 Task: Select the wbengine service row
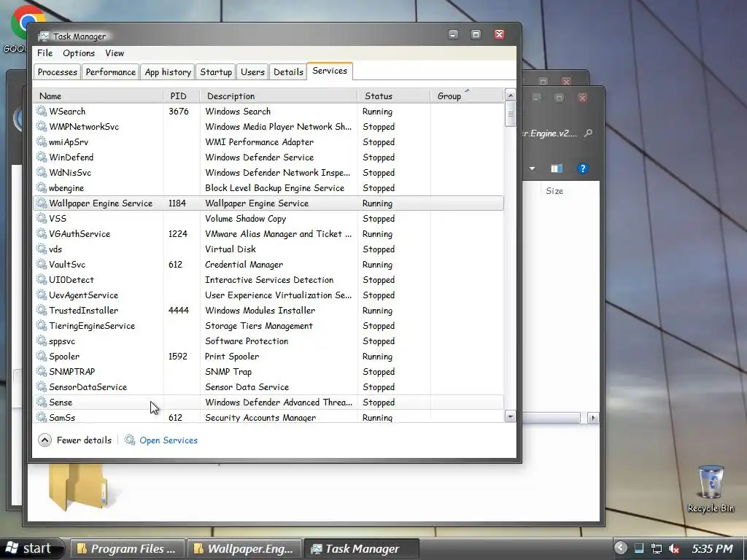pyautogui.click(x=268, y=188)
